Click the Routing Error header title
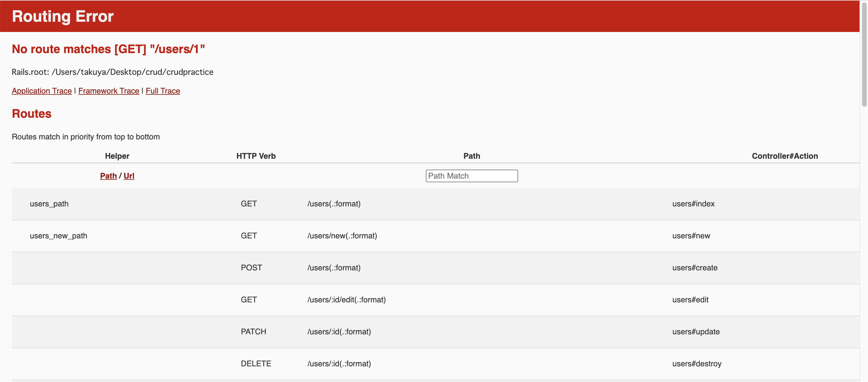Image resolution: width=868 pixels, height=382 pixels. [x=63, y=16]
